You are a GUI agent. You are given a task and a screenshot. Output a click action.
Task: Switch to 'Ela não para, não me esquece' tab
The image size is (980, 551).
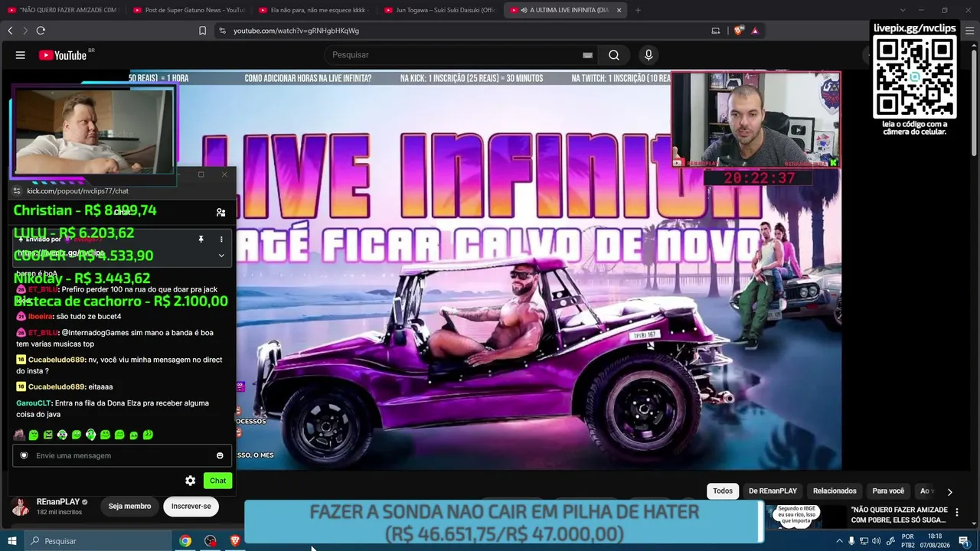pos(312,10)
